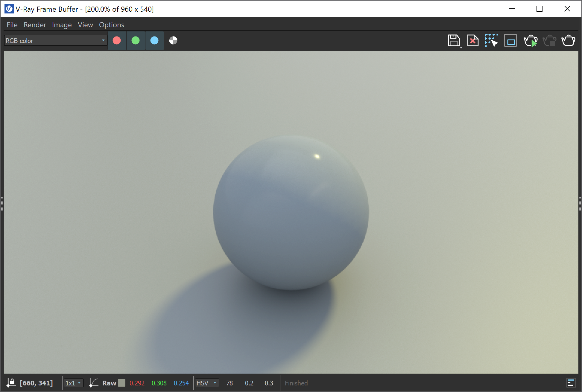Enable follow mouse rendering

click(x=492, y=40)
